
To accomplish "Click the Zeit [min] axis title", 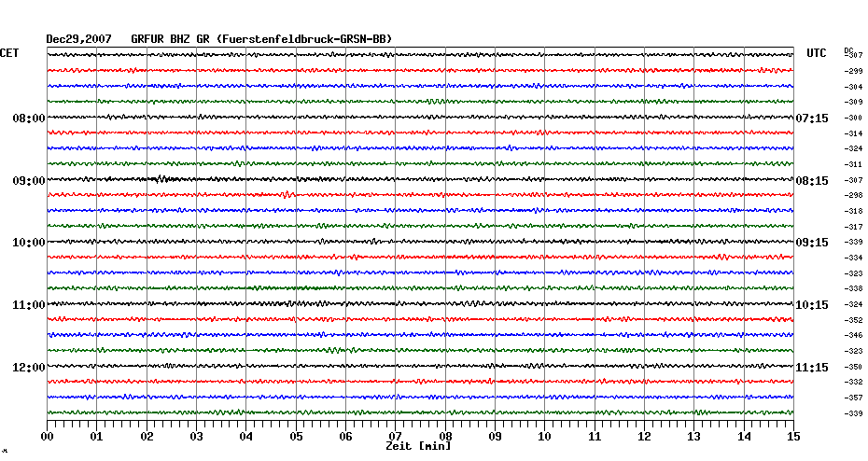I will coord(418,446).
